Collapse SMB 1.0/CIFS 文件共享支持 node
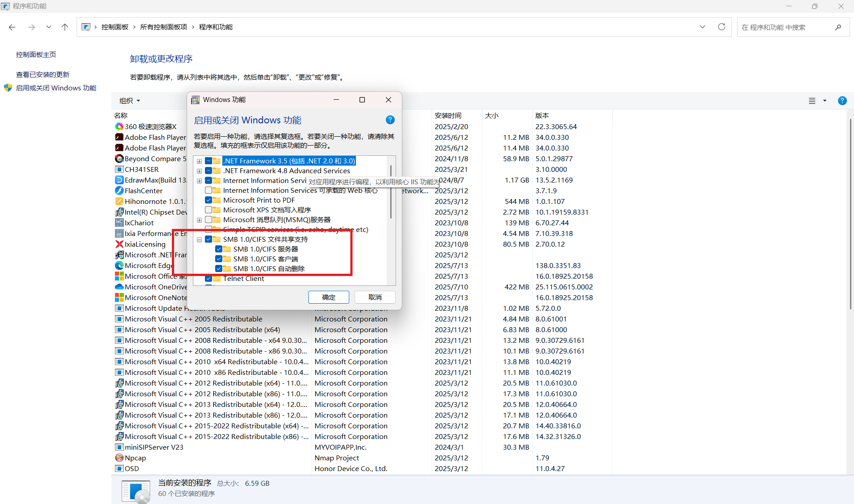 click(x=199, y=240)
